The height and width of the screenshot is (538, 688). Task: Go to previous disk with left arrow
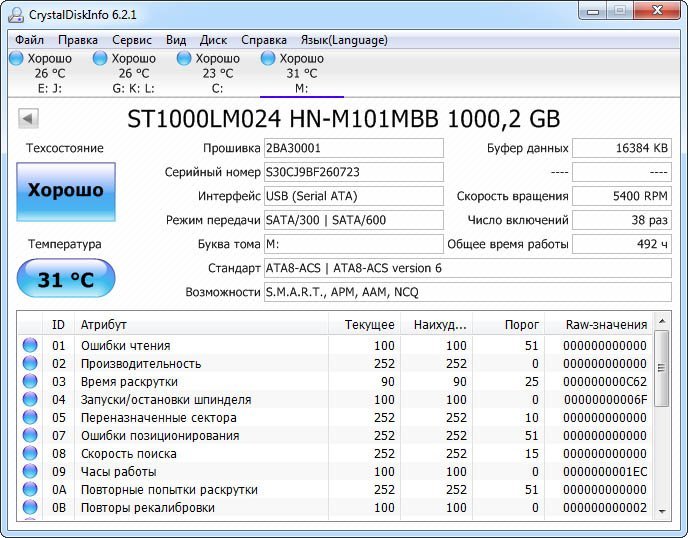28,119
